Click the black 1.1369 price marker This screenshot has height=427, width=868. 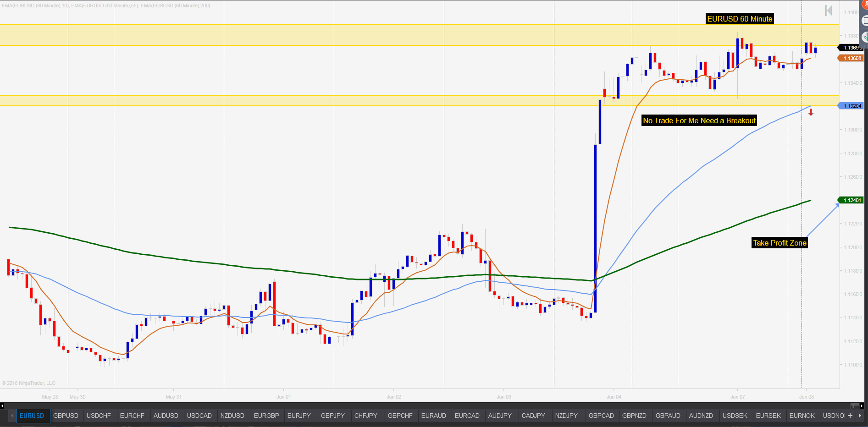(851, 48)
